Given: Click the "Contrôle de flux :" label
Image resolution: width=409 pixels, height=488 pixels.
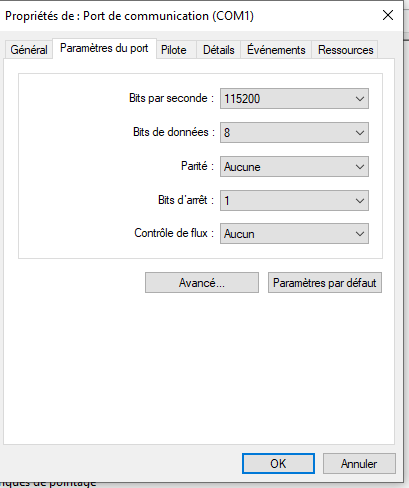Looking at the screenshot, I should [174, 233].
